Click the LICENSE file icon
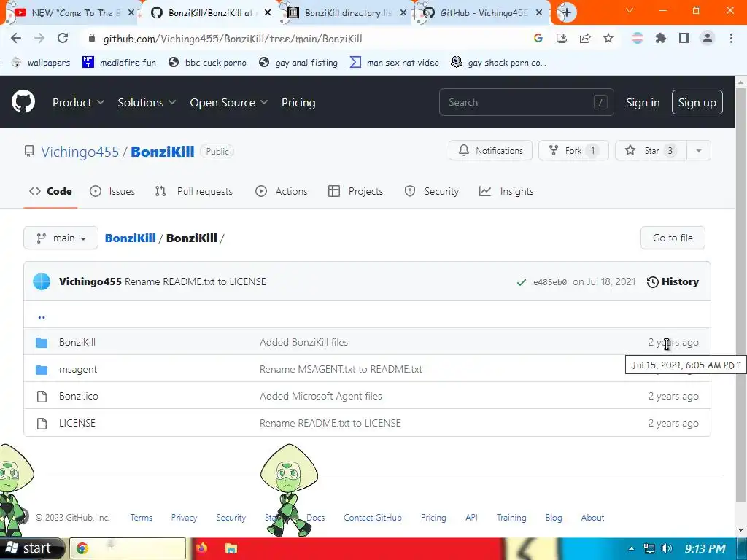Image resolution: width=747 pixels, height=560 pixels. pos(42,424)
